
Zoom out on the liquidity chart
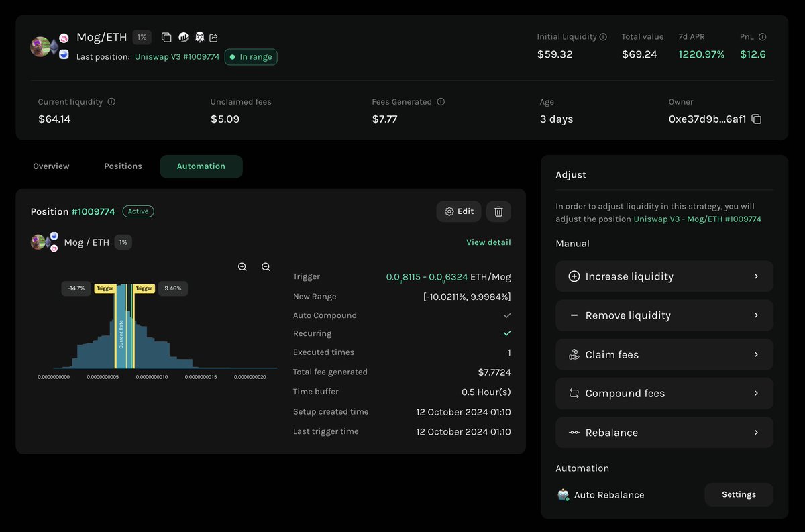tap(266, 267)
